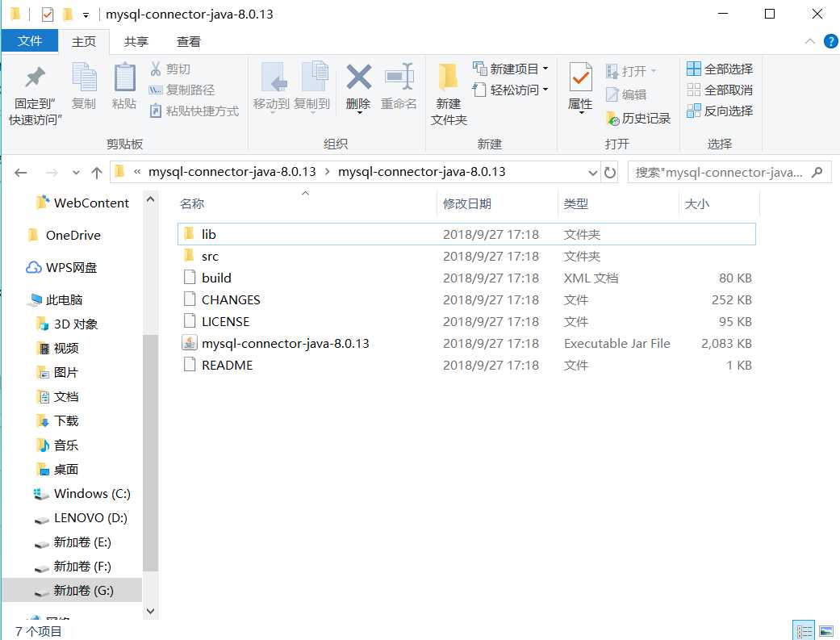Viewport: 840px width, 640px height.
Task: Open Copy to (复制到) menu
Action: (x=311, y=87)
